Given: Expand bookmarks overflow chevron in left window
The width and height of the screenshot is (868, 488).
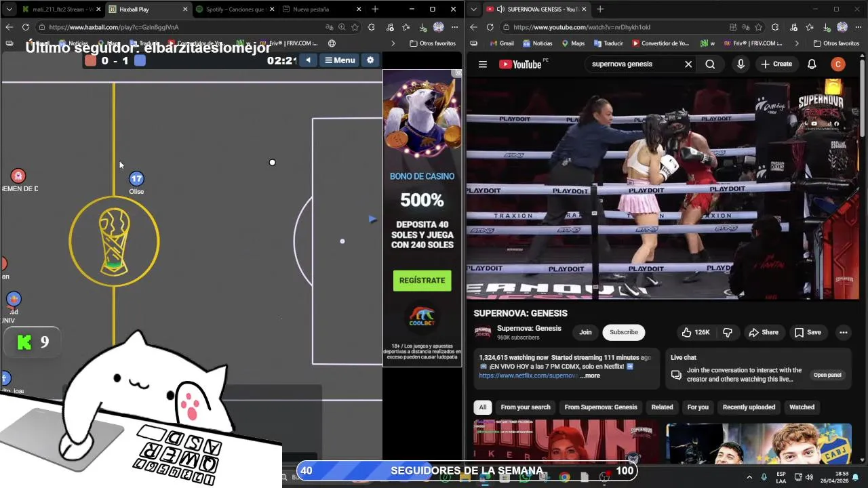Looking at the screenshot, I should 393,43.
